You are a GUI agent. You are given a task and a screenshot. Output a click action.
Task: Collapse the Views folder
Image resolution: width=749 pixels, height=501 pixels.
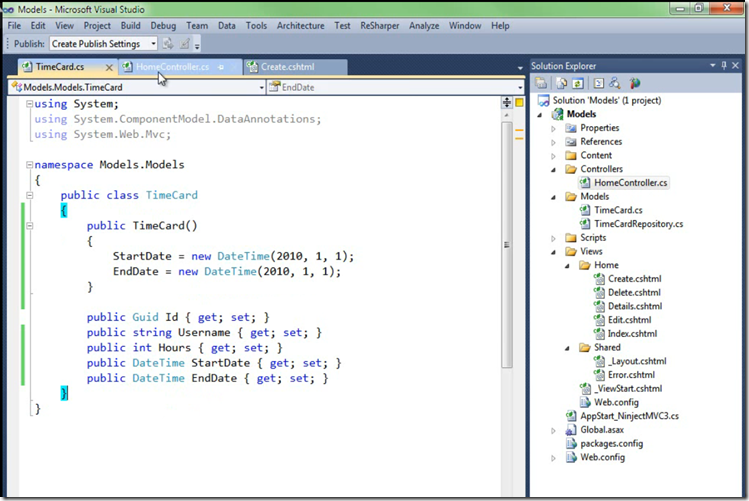click(554, 252)
